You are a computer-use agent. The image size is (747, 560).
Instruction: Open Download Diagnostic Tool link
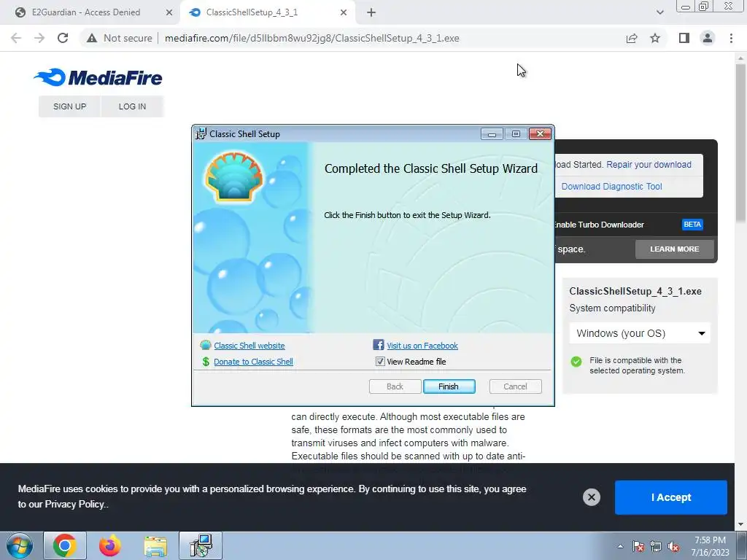[x=612, y=186]
